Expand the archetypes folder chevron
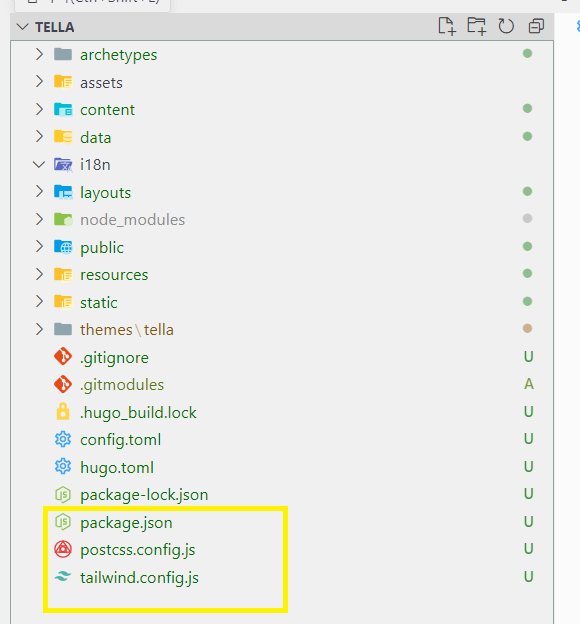The image size is (580, 624). [39, 54]
